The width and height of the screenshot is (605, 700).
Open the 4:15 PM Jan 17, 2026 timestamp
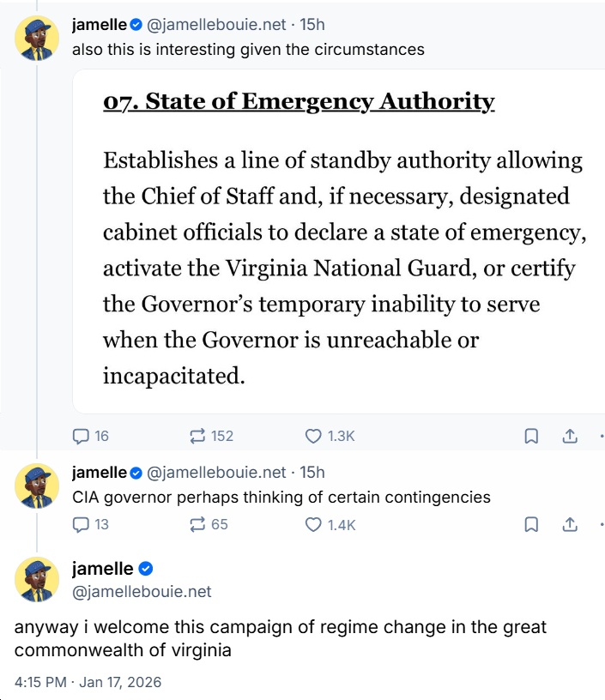pos(88,683)
